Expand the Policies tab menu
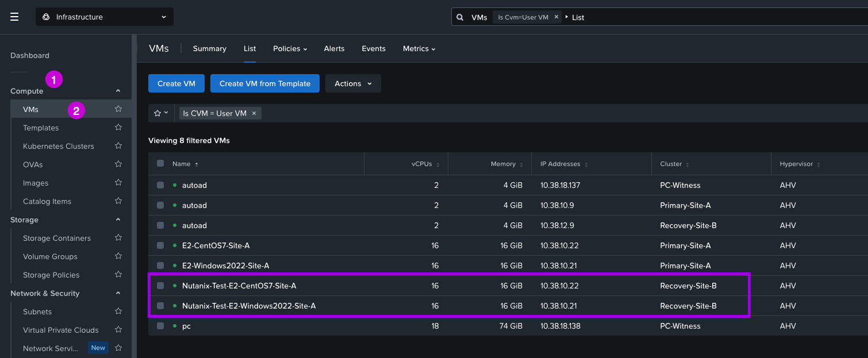Screen dimensions: 868x358 click(290, 49)
